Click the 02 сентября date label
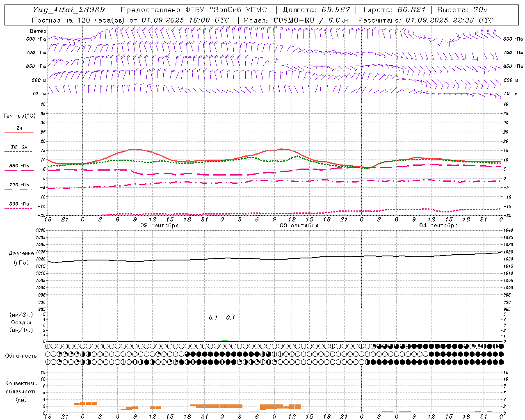Image resolution: width=525 pixels, height=420 pixels. [x=160, y=226]
